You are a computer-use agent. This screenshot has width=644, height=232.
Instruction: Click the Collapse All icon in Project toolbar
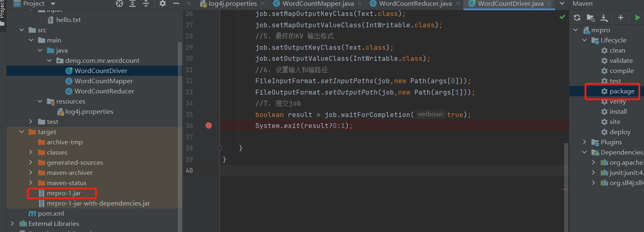pos(146,4)
